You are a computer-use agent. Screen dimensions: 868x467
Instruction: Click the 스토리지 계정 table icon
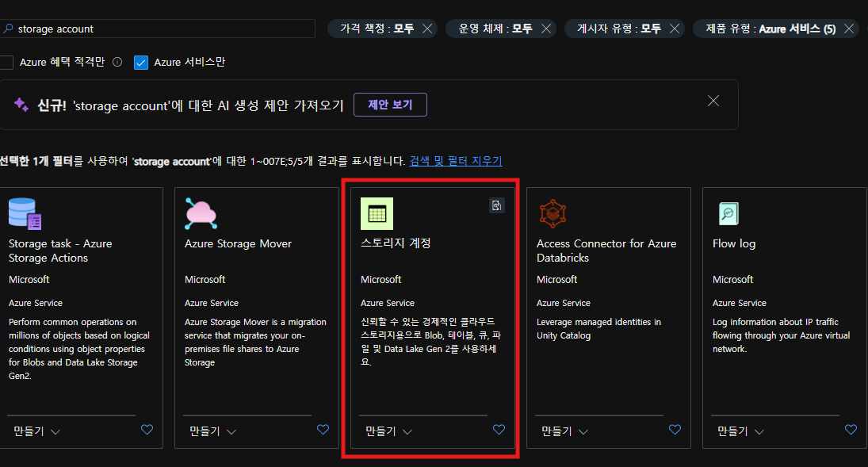click(377, 213)
